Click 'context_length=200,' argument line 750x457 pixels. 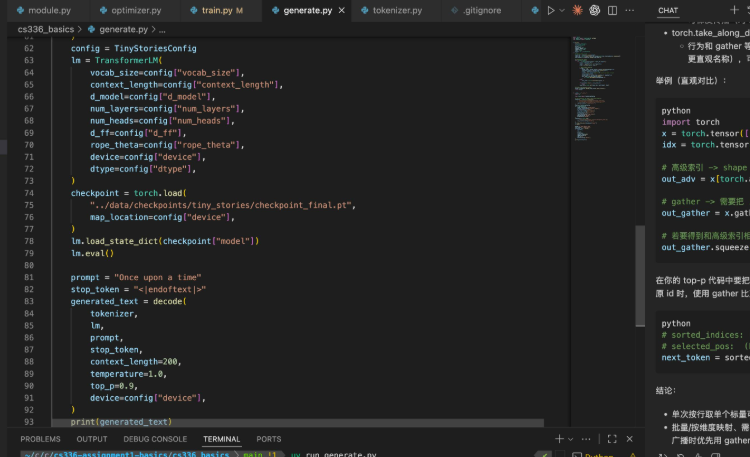[x=135, y=361]
